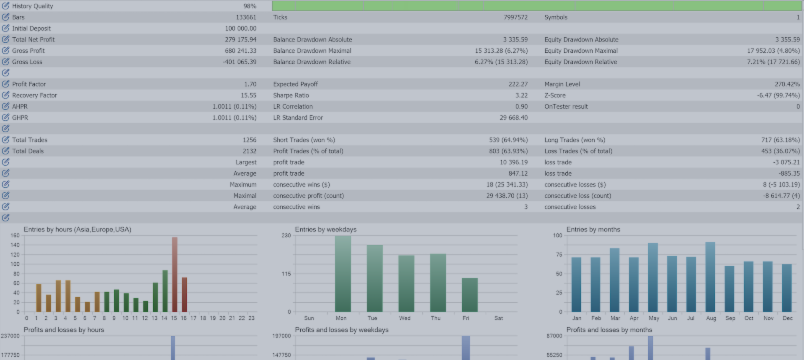Click the edit icon on Average profit trade row
This screenshot has height=360, width=804.
pos(6,173)
